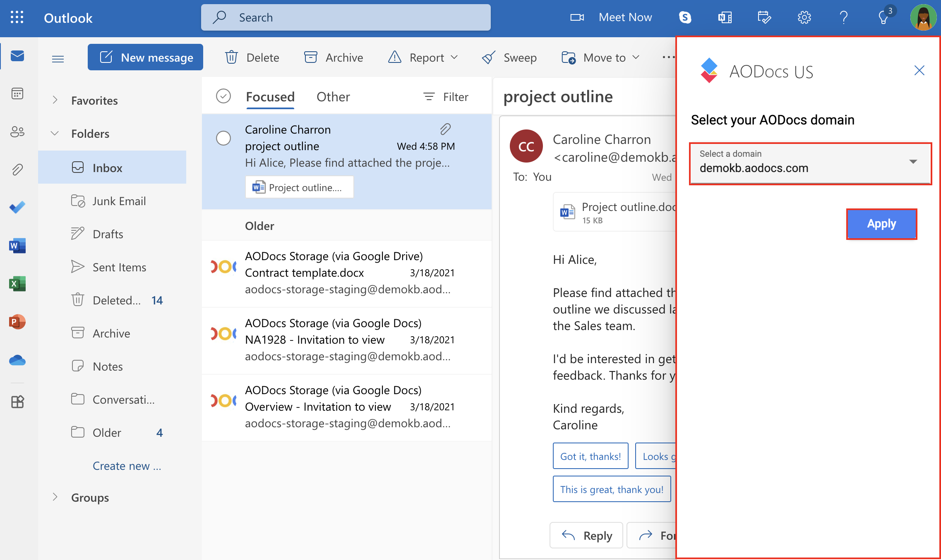
Task: Open the Mail icon in left rail
Action: (17, 56)
